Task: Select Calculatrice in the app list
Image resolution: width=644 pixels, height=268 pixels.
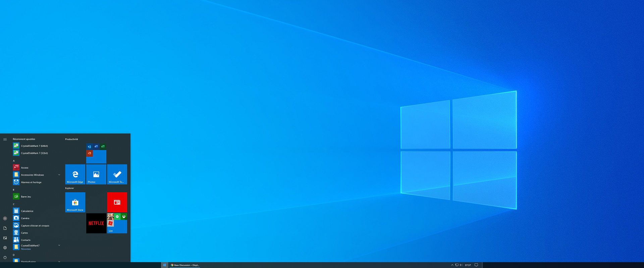Action: [27, 211]
